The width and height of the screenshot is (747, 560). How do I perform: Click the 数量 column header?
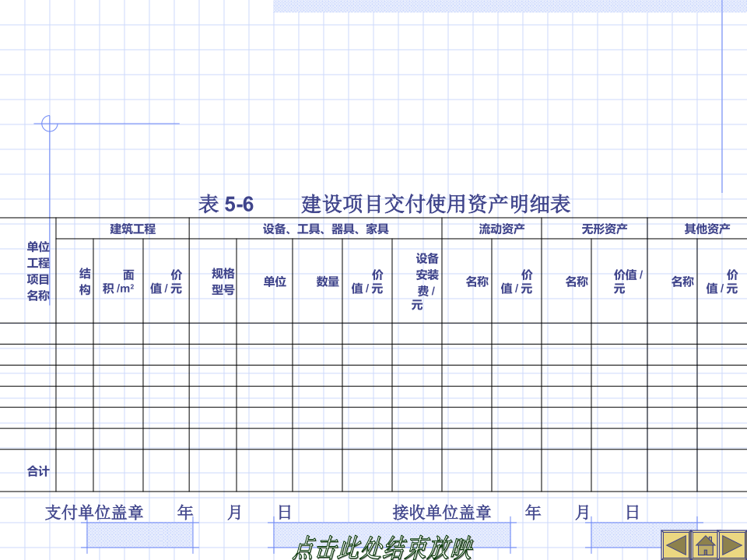click(328, 282)
